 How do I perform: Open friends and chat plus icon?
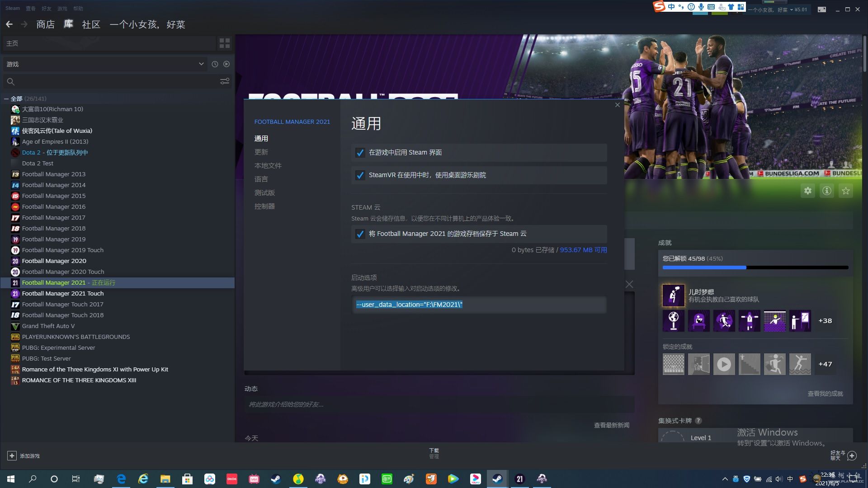852,455
